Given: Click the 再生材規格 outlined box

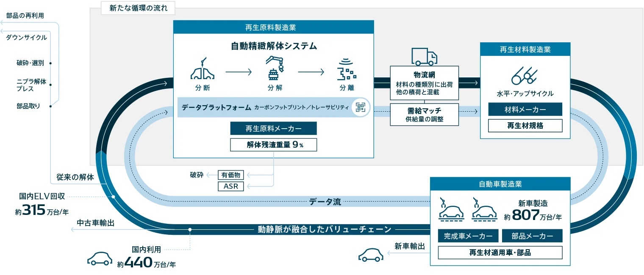Looking at the screenshot, I should 525,126.
